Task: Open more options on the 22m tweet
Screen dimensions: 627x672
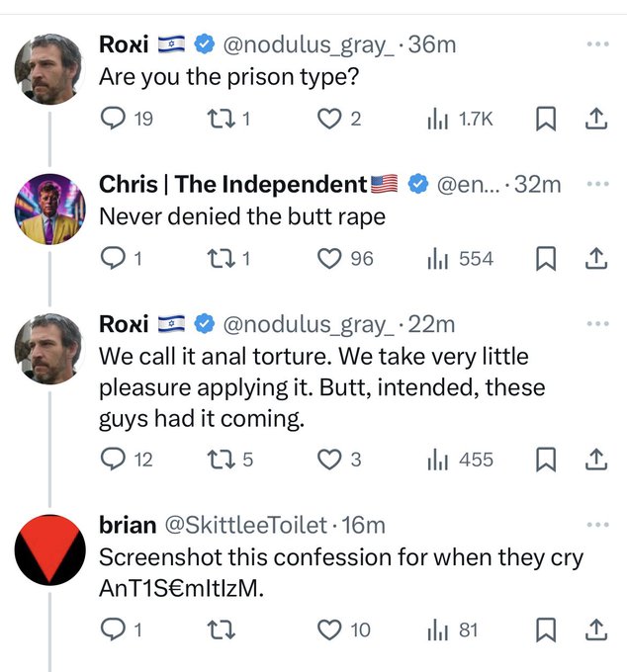Action: pyautogui.click(x=597, y=323)
